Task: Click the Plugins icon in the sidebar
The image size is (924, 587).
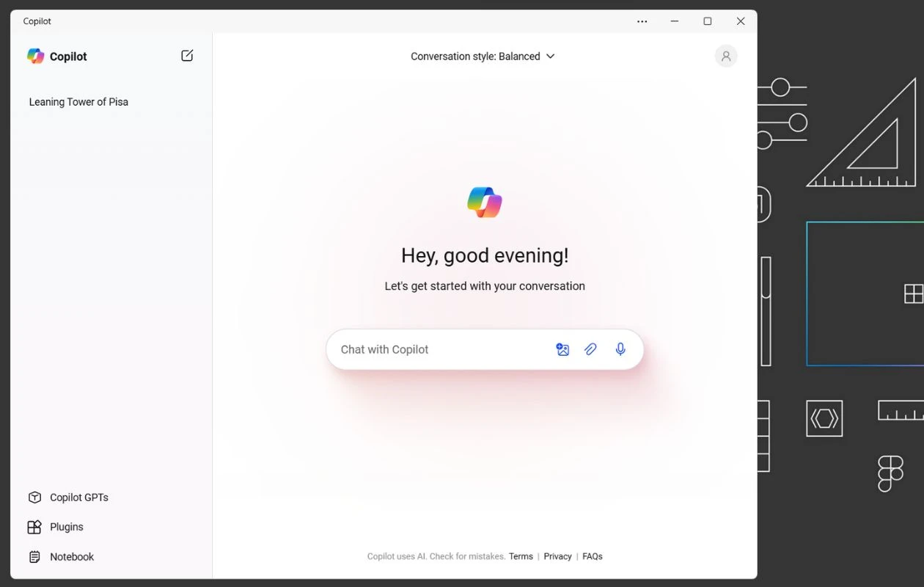Action: [34, 527]
